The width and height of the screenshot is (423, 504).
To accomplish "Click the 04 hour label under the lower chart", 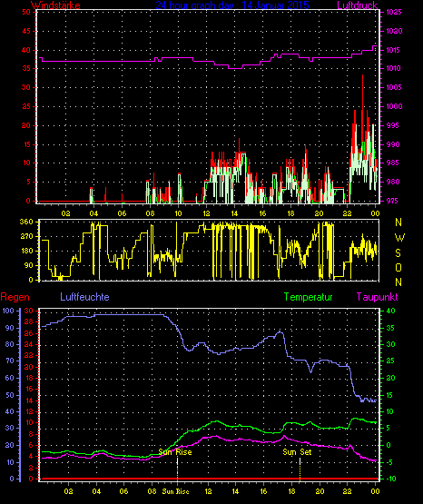I will click(x=96, y=491).
